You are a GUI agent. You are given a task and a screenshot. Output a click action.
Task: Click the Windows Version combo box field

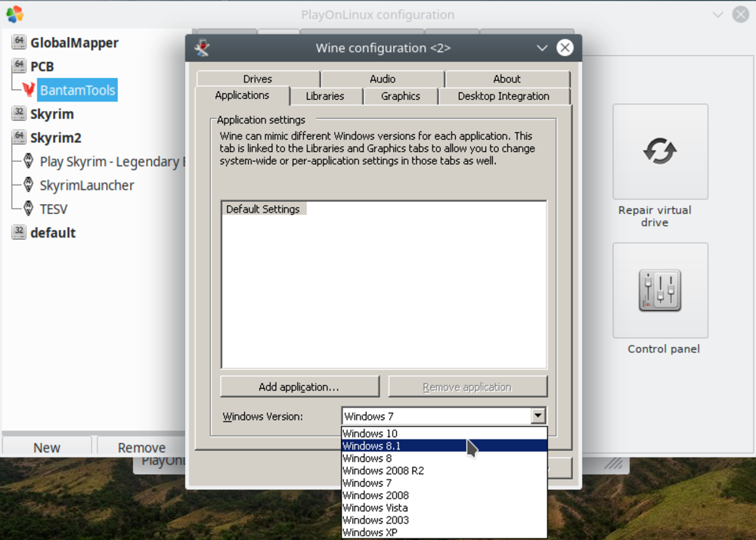(444, 416)
